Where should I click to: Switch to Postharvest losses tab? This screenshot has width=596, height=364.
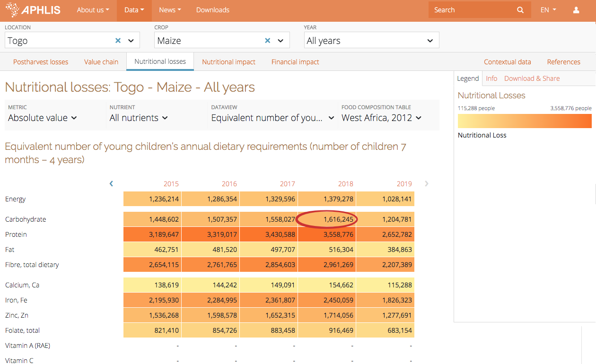41,62
